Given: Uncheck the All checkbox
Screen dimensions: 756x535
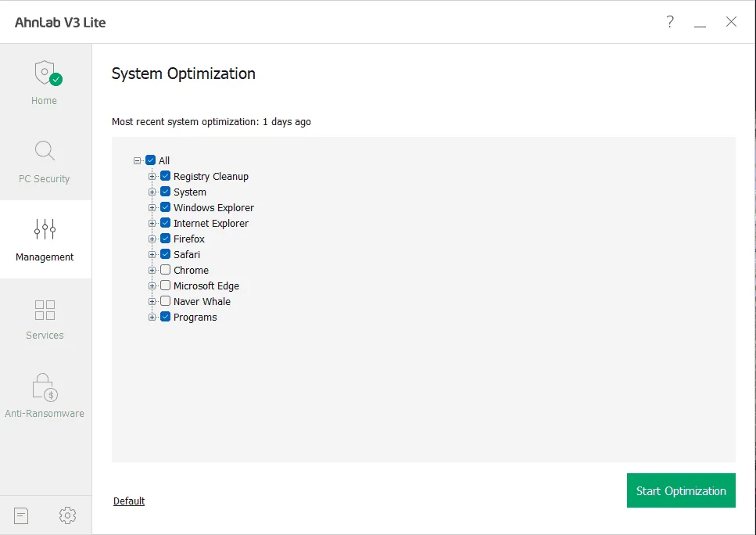Looking at the screenshot, I should click(150, 160).
